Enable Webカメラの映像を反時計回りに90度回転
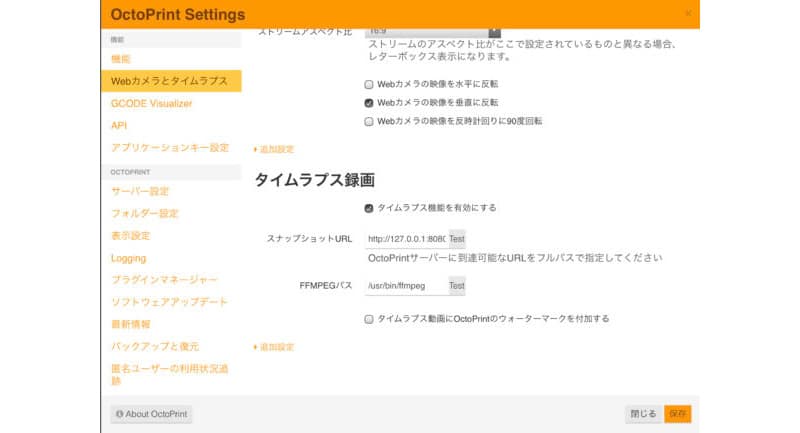The image size is (800, 433). tap(369, 121)
